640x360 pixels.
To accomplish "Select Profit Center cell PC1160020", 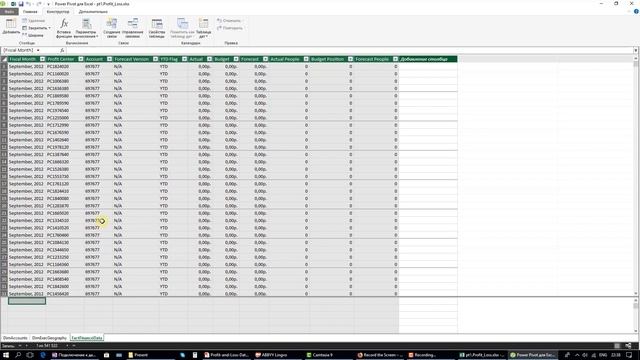I will pos(58,74).
